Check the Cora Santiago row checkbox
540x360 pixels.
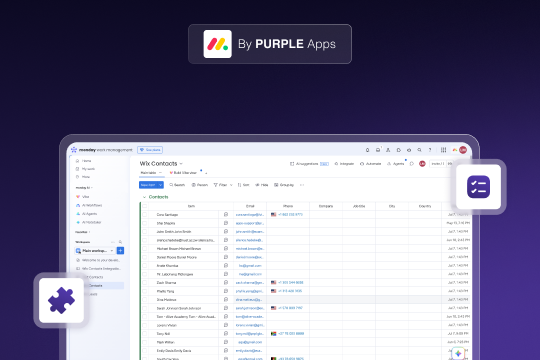[x=145, y=214]
